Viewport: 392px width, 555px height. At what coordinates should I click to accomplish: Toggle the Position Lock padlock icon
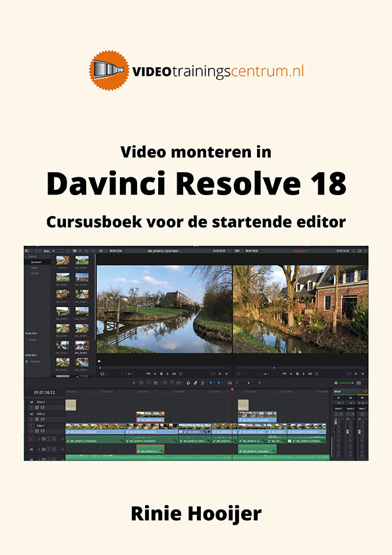tap(203, 382)
